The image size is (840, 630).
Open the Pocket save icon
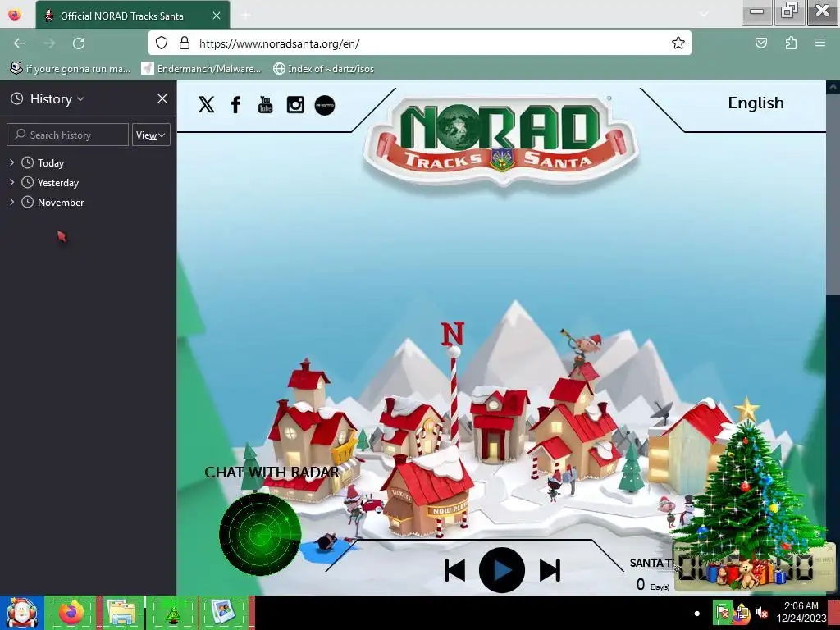(760, 43)
